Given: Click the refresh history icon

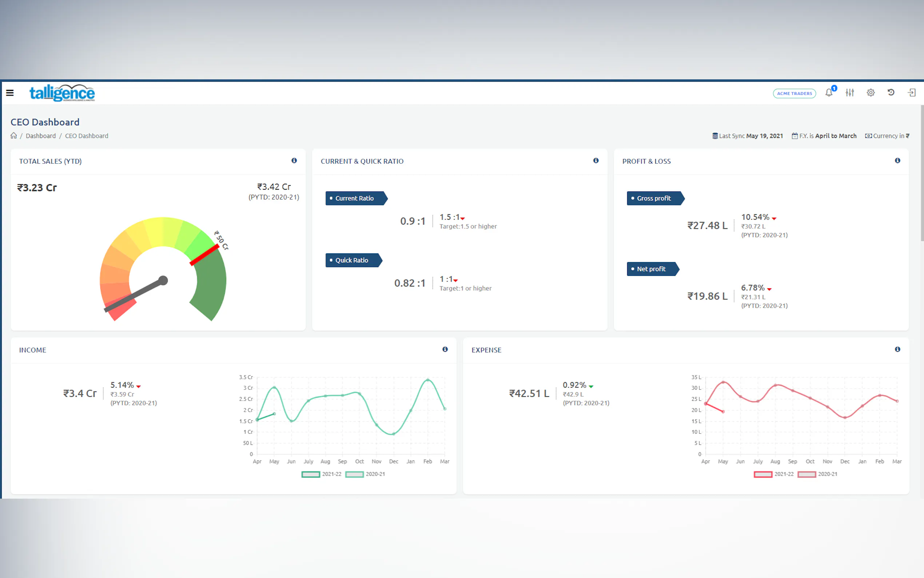Looking at the screenshot, I should click(x=891, y=92).
